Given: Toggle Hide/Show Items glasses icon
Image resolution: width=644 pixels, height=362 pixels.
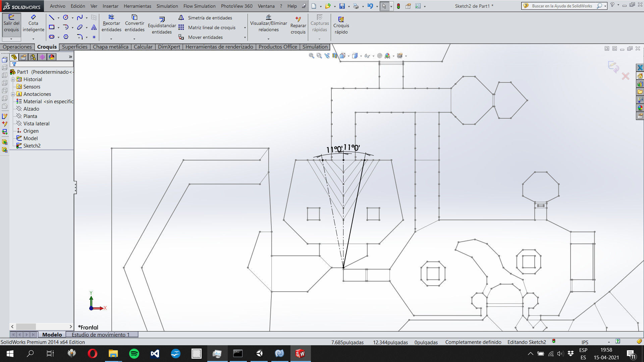Looking at the screenshot, I should coord(367,56).
